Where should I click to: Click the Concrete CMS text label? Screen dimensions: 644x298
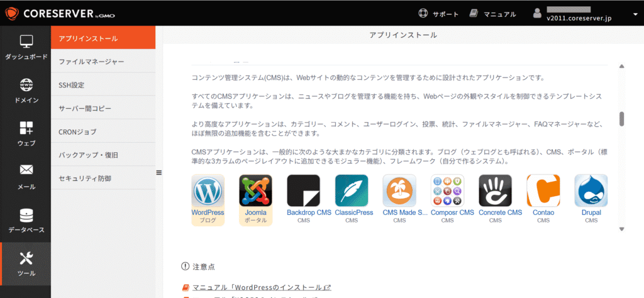[500, 212]
